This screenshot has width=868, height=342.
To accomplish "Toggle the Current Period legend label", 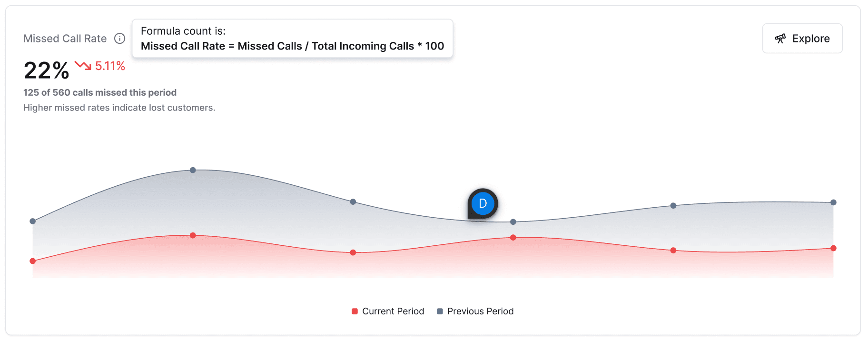I will click(x=393, y=311).
